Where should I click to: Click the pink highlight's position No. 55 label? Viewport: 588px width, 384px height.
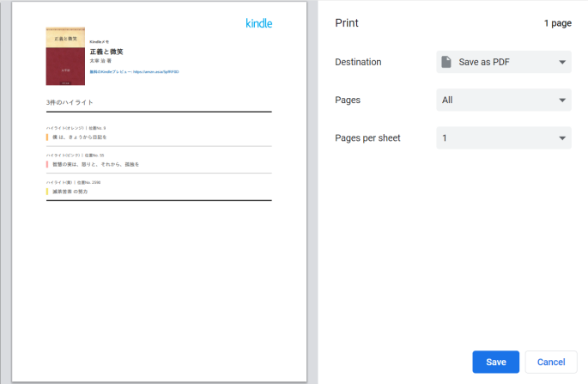[x=94, y=155]
